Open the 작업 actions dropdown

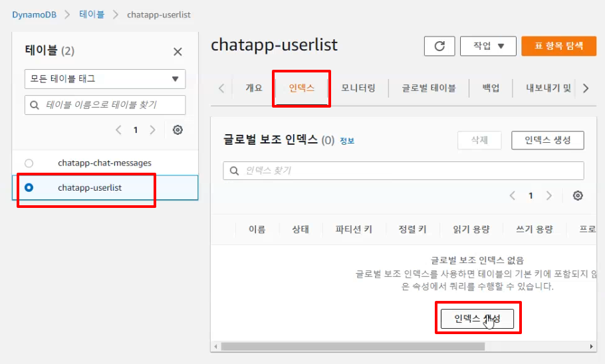(x=488, y=46)
